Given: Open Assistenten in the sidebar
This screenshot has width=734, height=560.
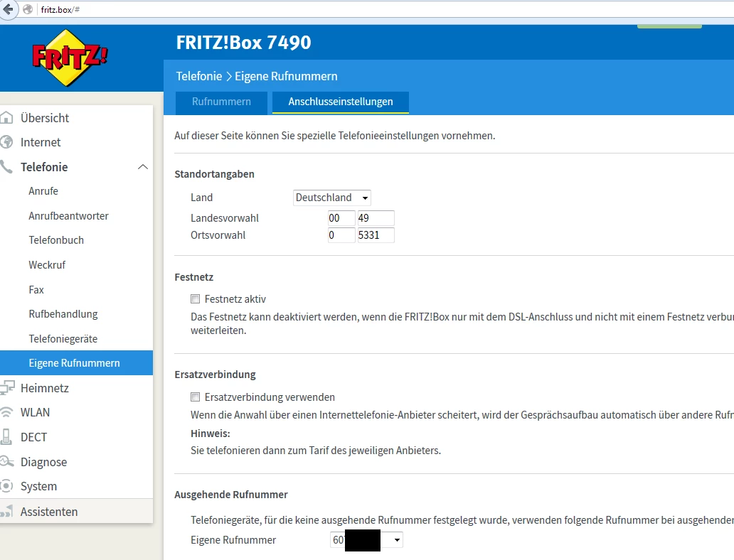Looking at the screenshot, I should 48,512.
